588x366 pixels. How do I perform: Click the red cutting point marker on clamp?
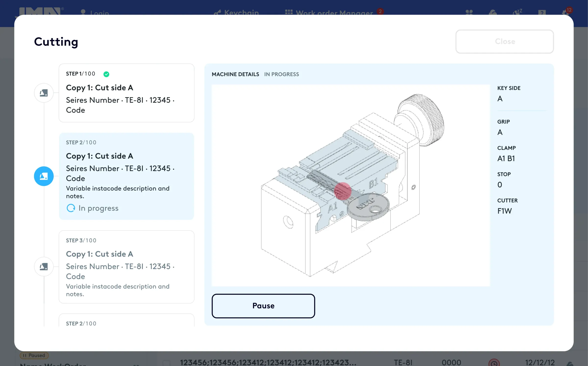[343, 191]
